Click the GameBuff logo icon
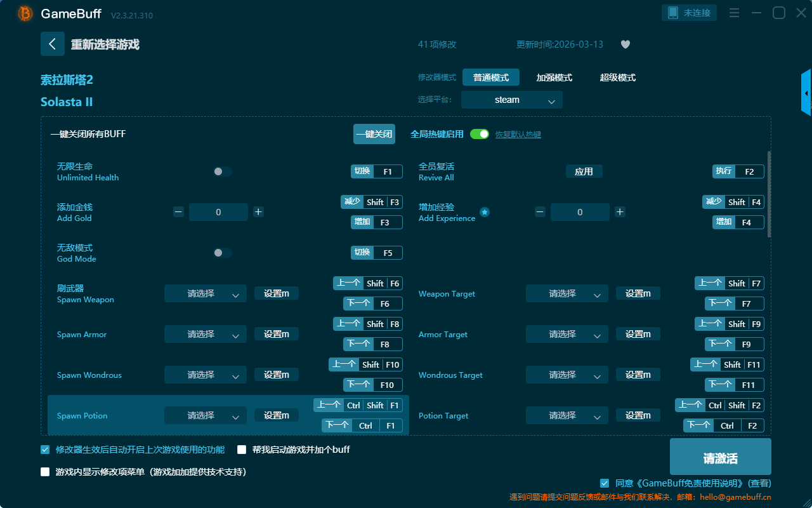Screen dimensions: 812x508 point(25,13)
